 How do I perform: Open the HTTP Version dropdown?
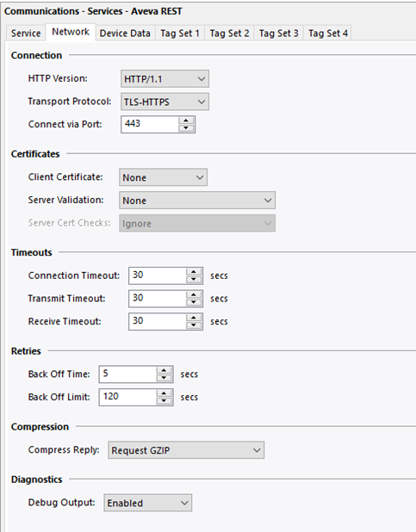[165, 79]
